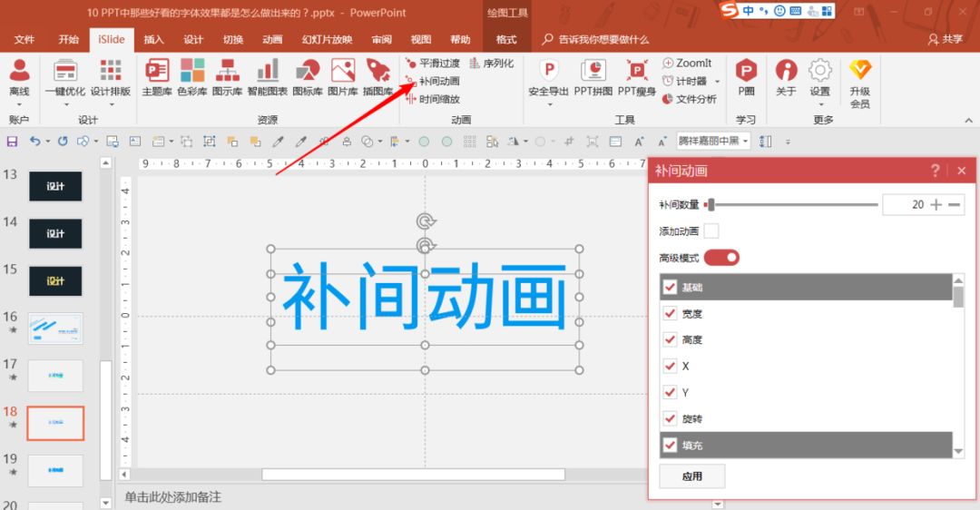The height and width of the screenshot is (510, 980).
Task: Expand the 设计排版 dropdown
Action: click(111, 104)
